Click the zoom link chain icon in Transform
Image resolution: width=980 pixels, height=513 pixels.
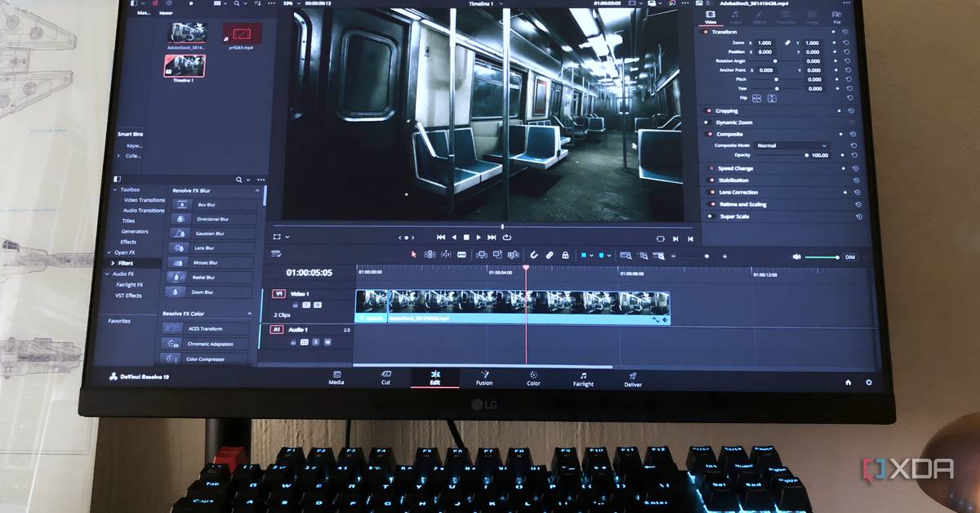tap(787, 42)
